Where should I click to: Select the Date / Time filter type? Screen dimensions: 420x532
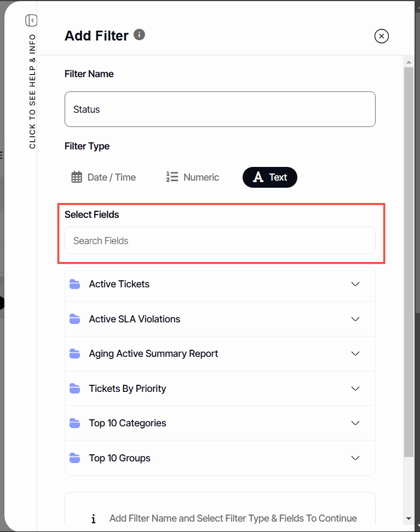tap(103, 177)
